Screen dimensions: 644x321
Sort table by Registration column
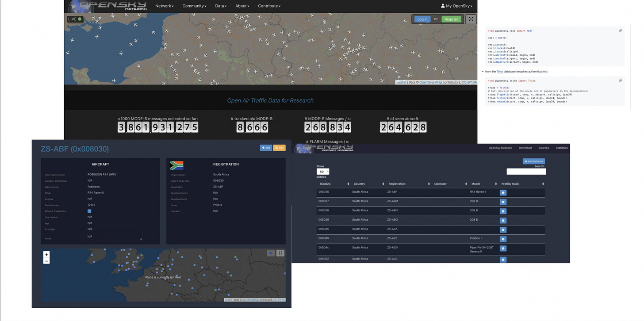pos(408,183)
